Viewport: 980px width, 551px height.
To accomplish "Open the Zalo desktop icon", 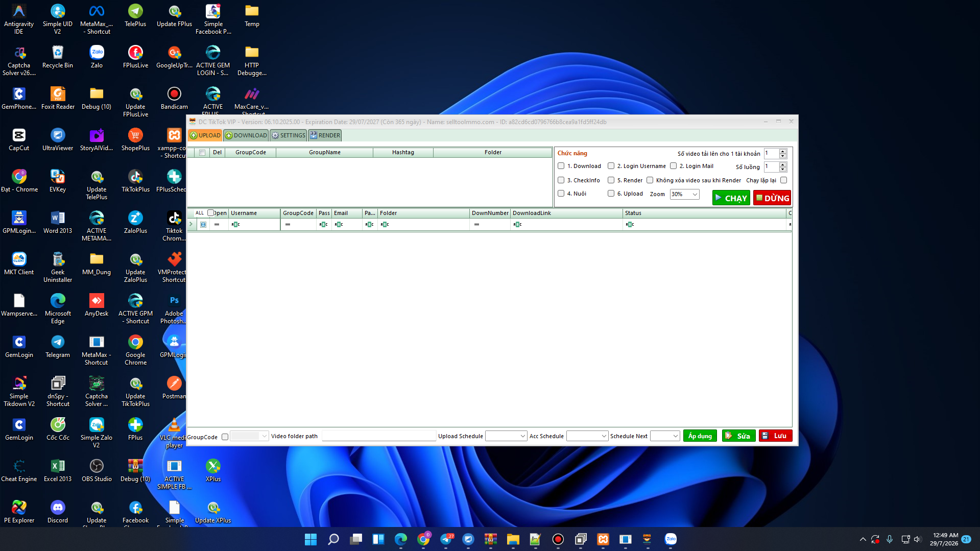I will 97,57.
